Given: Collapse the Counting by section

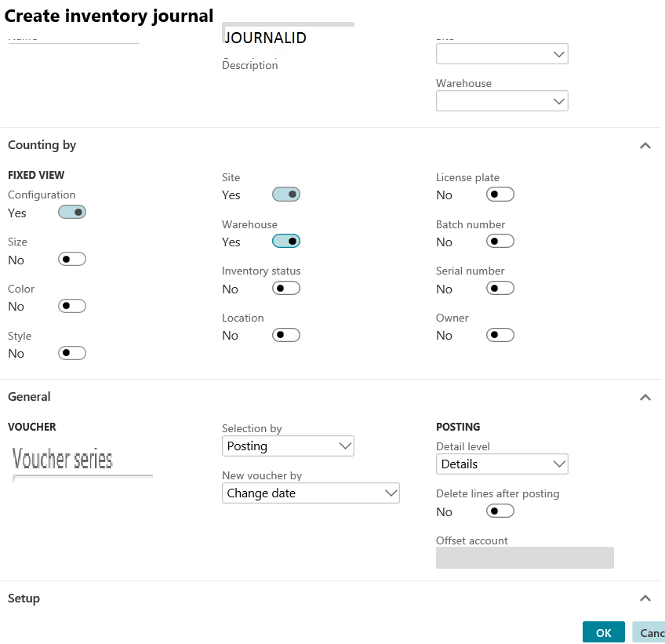Looking at the screenshot, I should tap(645, 145).
